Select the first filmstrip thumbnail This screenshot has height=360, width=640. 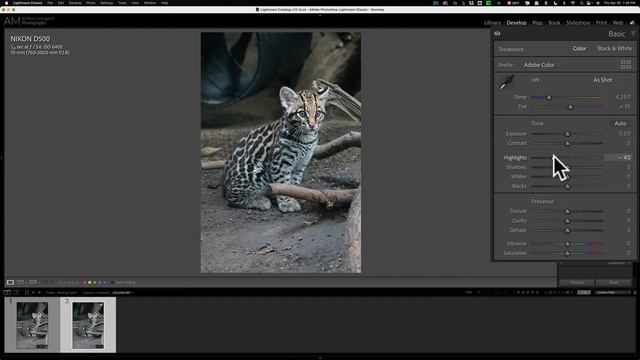point(32,325)
